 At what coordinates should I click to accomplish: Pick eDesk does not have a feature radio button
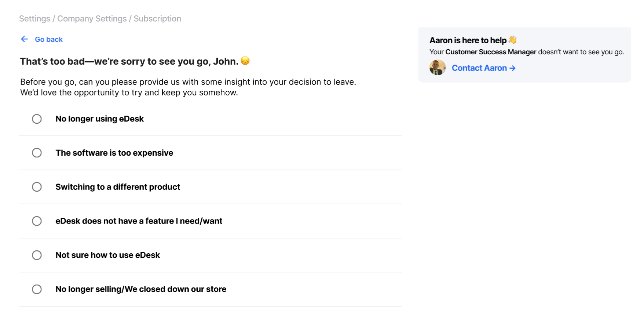pos(37,221)
